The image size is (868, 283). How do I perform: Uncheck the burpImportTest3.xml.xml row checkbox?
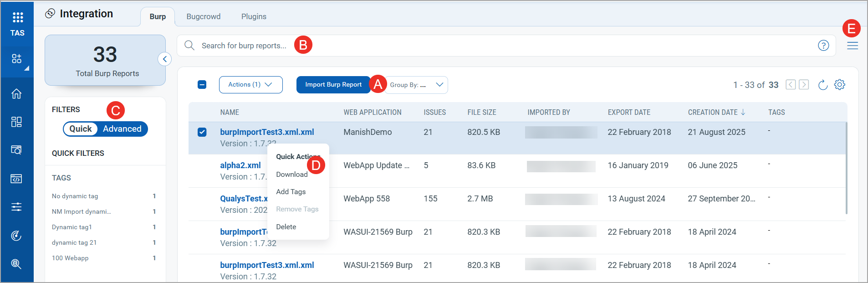tap(202, 132)
